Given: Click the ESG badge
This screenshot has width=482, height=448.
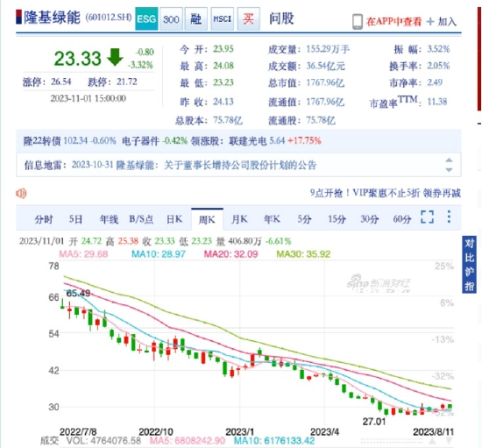Looking at the screenshot, I should pos(146,18).
